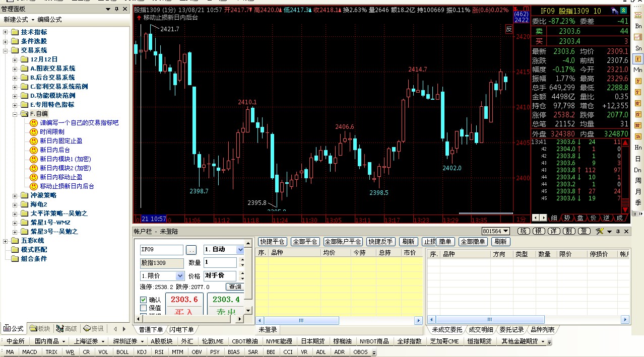This screenshot has width=644, height=357.
Task: Collapse the 交易系统 tree node
Action: pos(6,50)
